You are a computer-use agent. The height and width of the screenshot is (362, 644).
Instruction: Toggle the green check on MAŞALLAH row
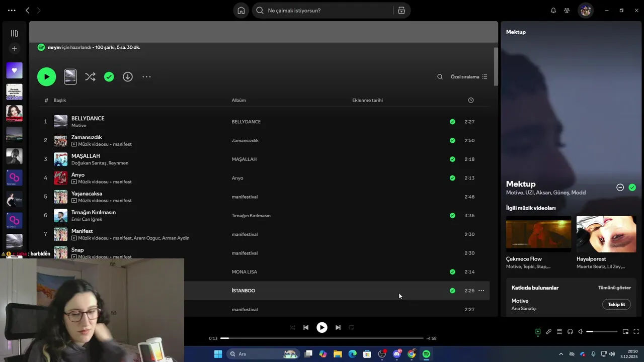click(452, 159)
